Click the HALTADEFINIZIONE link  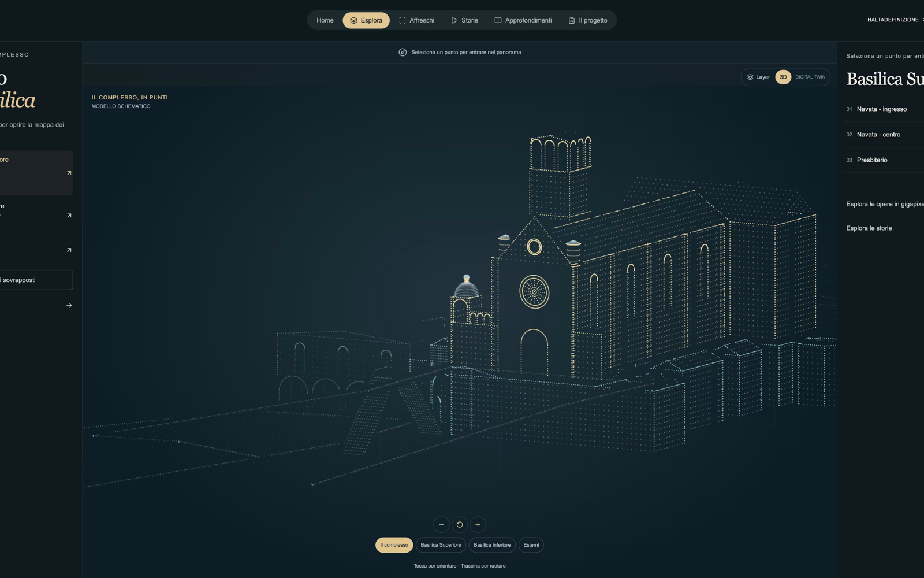pos(895,20)
